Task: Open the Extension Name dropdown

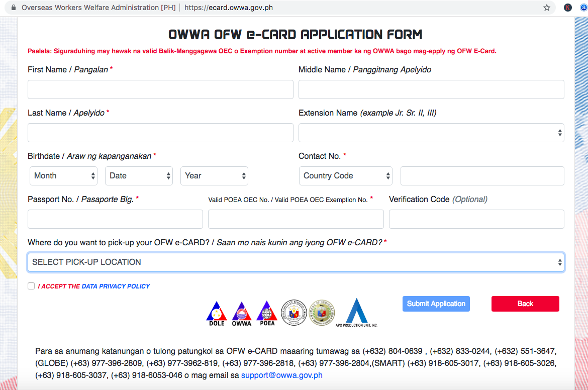Action: click(431, 132)
